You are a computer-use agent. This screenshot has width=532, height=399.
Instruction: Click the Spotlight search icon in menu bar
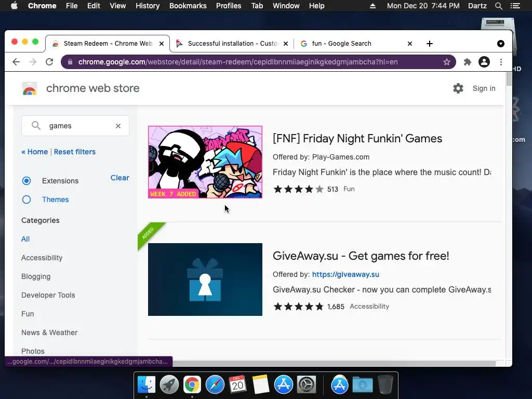coord(498,6)
